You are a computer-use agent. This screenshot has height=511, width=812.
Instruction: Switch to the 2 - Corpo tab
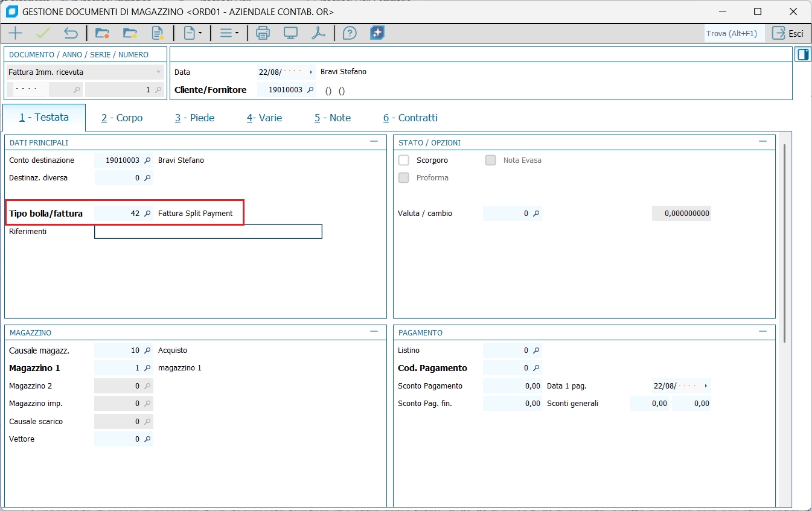coord(122,118)
